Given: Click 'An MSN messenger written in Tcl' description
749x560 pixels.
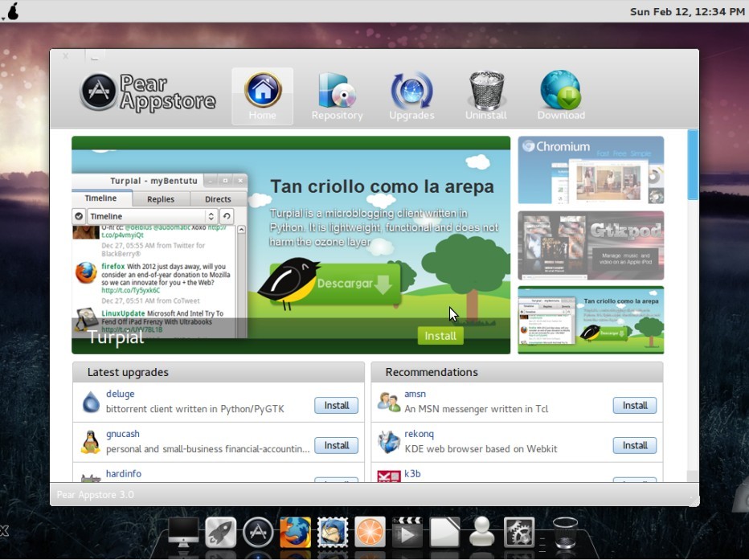Looking at the screenshot, I should [476, 409].
